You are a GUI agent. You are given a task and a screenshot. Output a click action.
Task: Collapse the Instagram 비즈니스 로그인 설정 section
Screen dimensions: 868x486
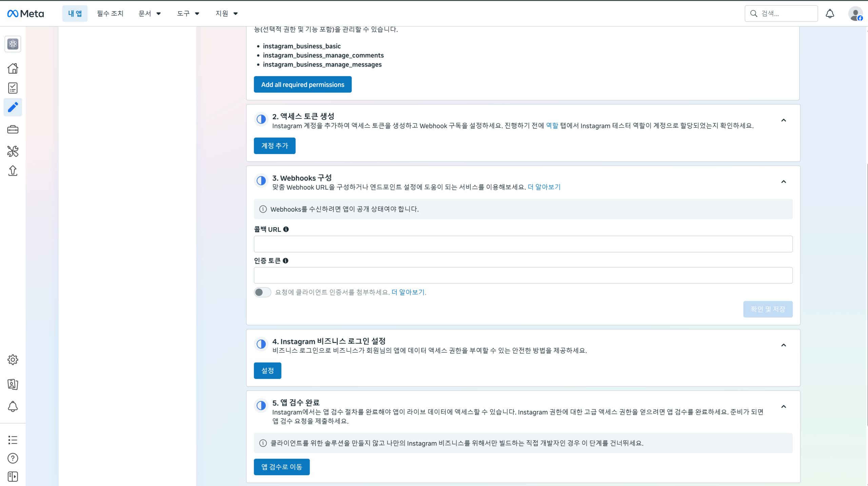tap(784, 345)
